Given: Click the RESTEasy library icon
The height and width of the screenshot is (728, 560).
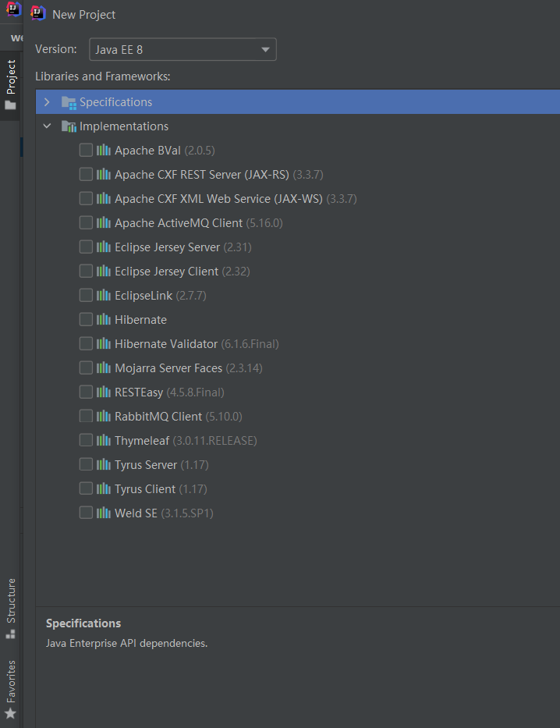Looking at the screenshot, I should pos(104,392).
